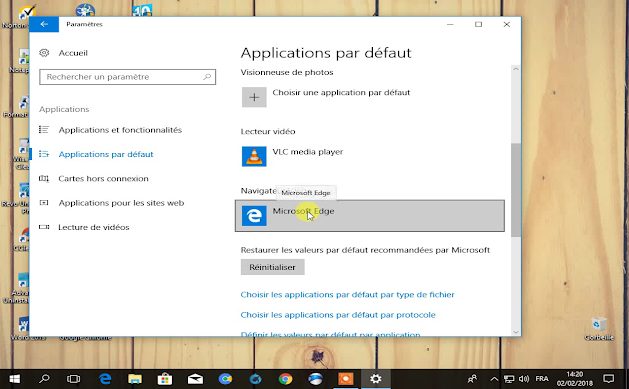Click the VLC cone icon under Lecteur vidéo

(254, 156)
